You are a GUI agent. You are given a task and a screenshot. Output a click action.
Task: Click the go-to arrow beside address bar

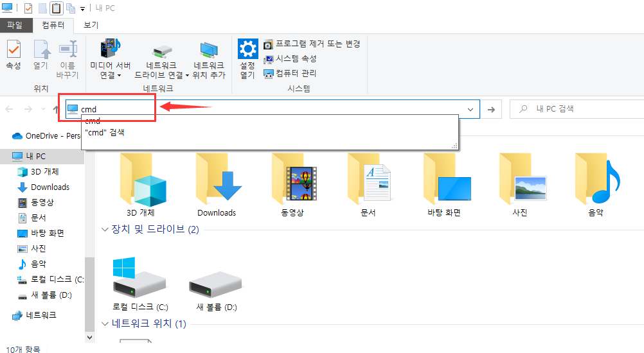(x=491, y=110)
